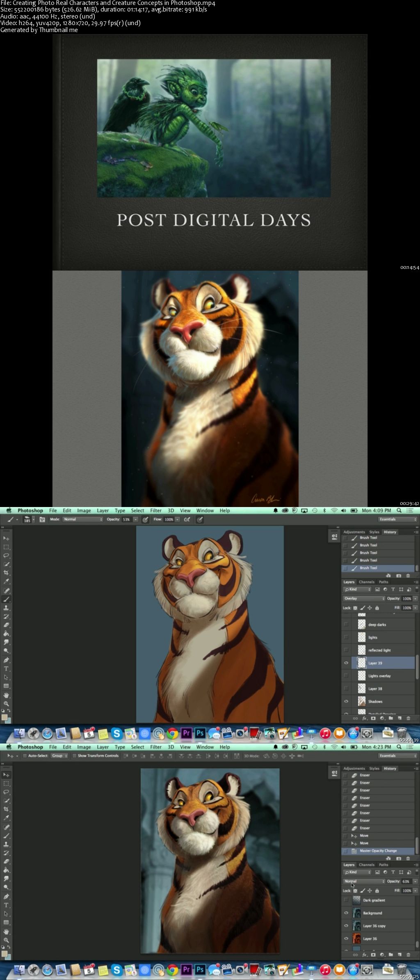Select Move tool in 4:23 PM Photoshop toolbar
Viewport: 420px width, 980px height.
tap(6, 775)
